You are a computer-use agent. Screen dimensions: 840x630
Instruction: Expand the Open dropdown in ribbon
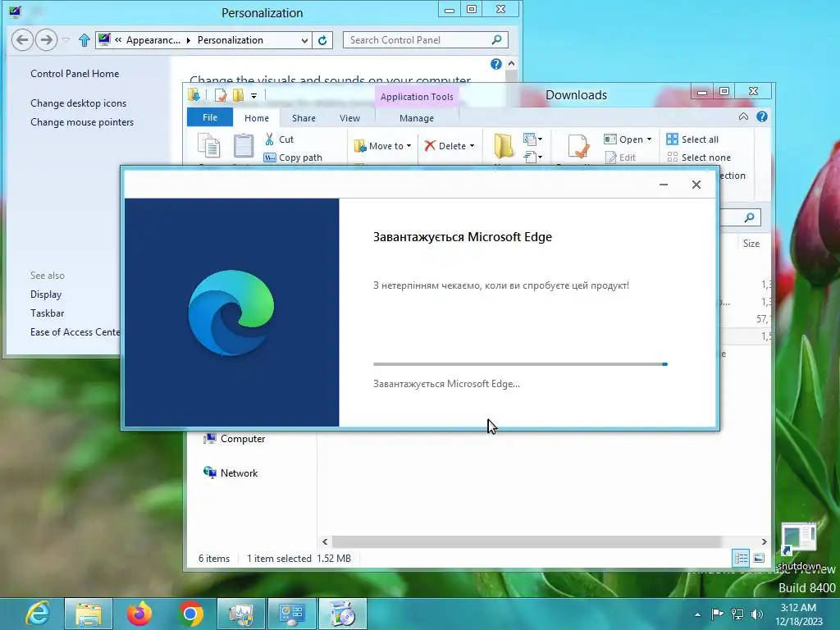(x=650, y=139)
